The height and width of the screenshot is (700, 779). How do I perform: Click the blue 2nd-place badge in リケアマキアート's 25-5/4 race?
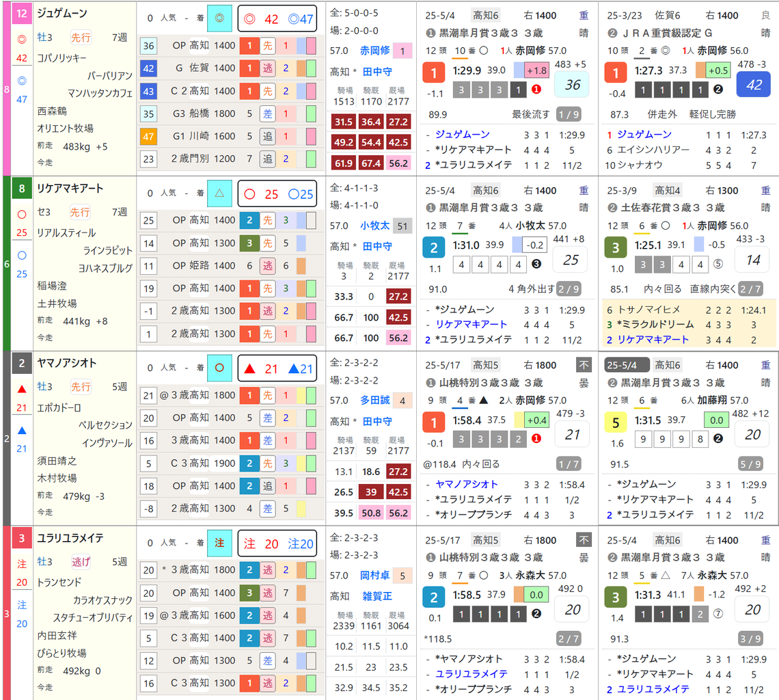coord(434,247)
